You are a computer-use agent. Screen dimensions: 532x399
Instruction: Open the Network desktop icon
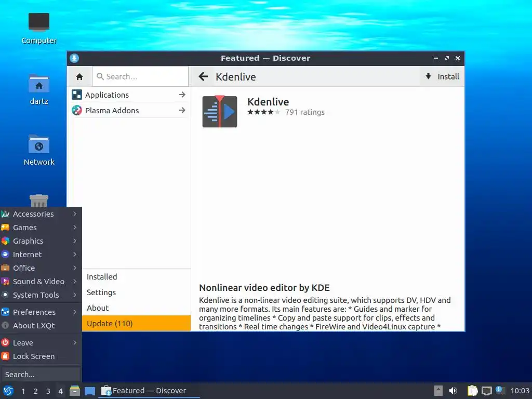pos(38,144)
